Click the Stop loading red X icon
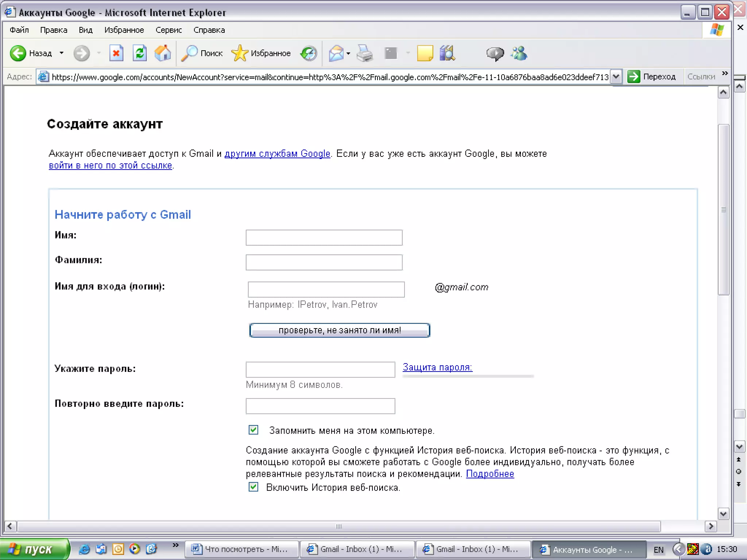This screenshot has width=747, height=560. [x=116, y=54]
